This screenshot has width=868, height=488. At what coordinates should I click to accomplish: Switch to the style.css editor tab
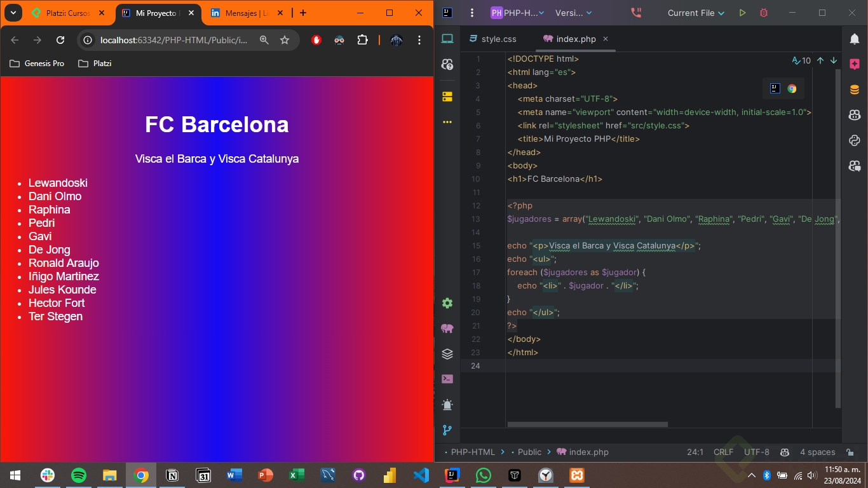point(493,39)
